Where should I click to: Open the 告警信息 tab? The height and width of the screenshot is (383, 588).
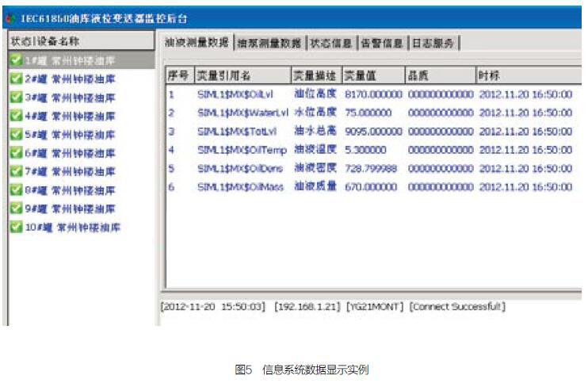click(x=382, y=44)
